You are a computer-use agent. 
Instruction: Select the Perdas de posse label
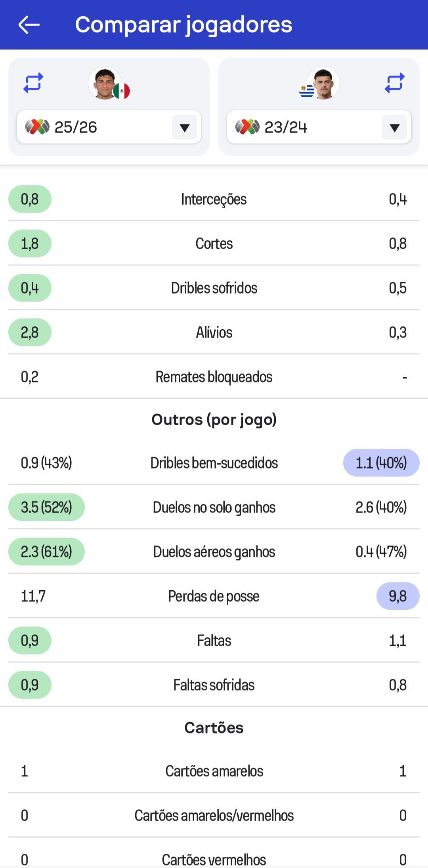(214, 596)
